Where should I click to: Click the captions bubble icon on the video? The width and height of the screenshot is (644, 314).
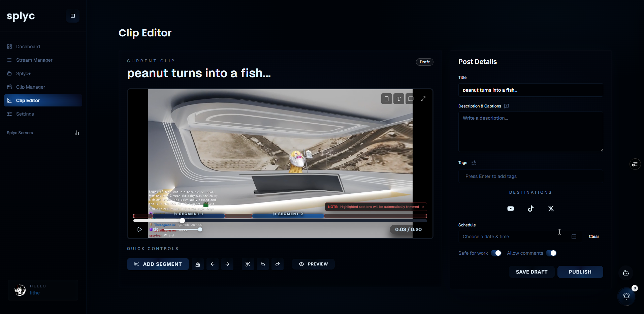coord(411,99)
